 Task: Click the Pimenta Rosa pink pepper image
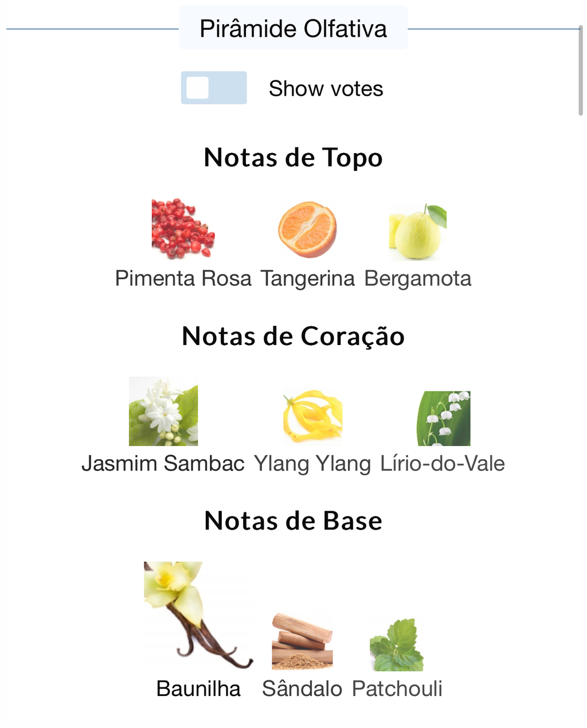pos(183,229)
